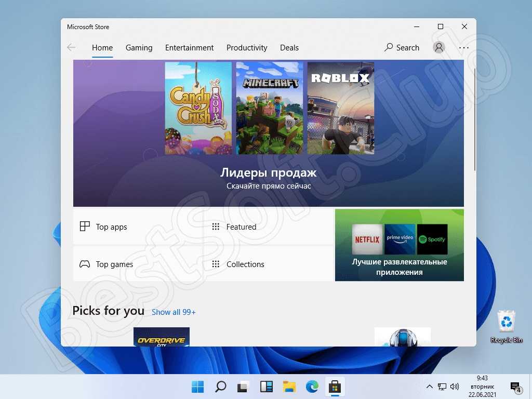
Task: Open the Minecraft game tile
Action: pyautogui.click(x=270, y=108)
